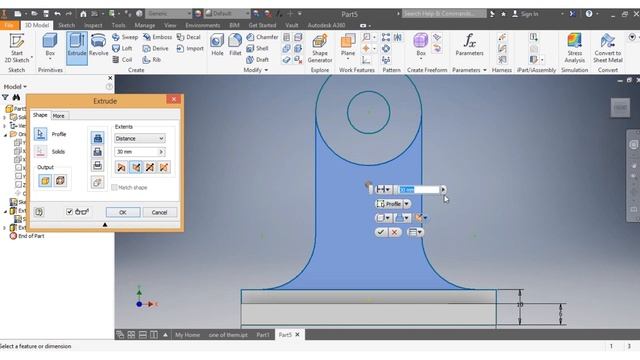Click the Search Help & Commands box
Viewport: 640px width, 360px height.
pyautogui.click(x=444, y=13)
